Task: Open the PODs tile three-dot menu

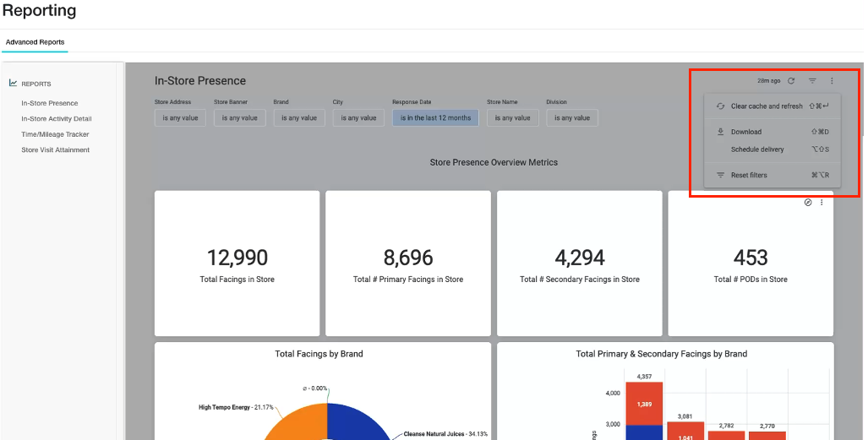Action: click(x=822, y=203)
